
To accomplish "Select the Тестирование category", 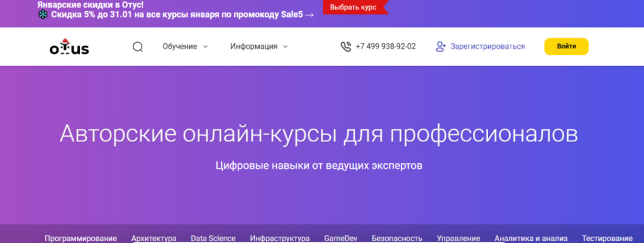I will pyautogui.click(x=607, y=239).
